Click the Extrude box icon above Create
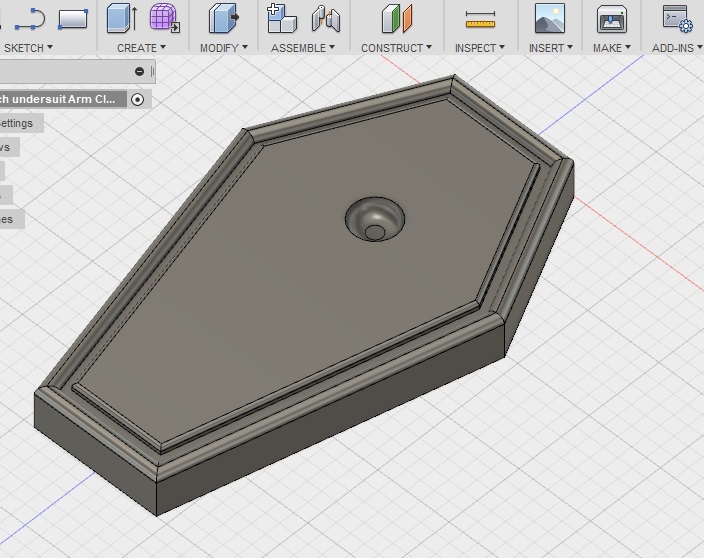The height and width of the screenshot is (558, 704). pyautogui.click(x=122, y=18)
